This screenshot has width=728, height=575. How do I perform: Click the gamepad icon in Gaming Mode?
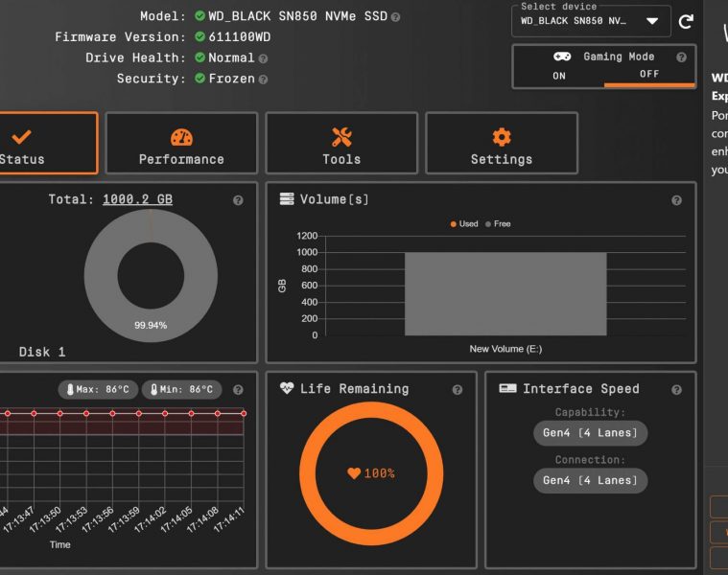562,57
